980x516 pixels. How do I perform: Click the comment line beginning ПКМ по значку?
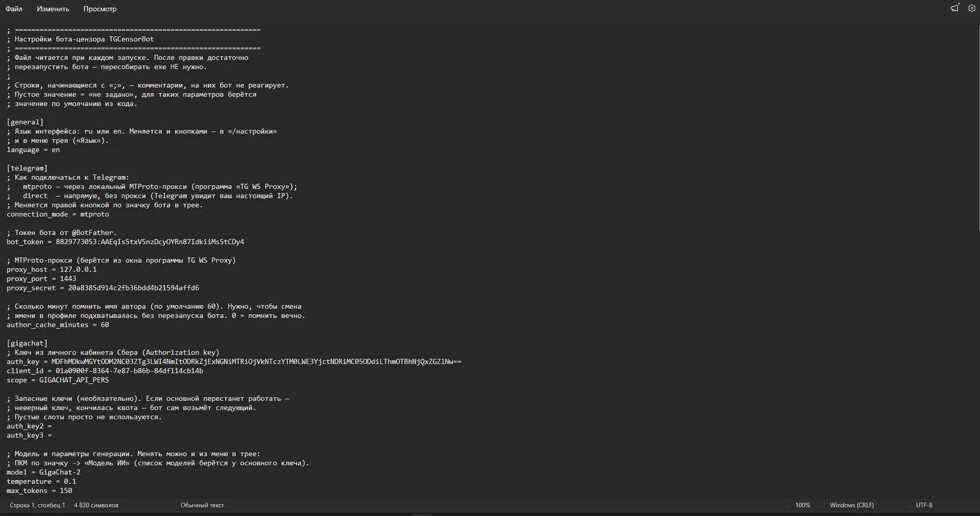158,463
